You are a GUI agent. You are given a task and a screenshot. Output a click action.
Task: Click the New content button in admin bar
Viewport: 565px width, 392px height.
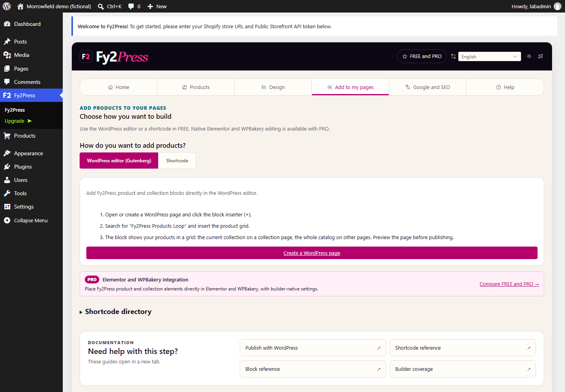click(157, 6)
